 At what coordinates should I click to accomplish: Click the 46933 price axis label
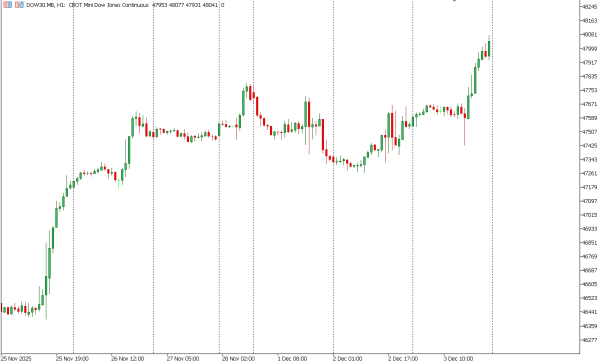coord(589,229)
